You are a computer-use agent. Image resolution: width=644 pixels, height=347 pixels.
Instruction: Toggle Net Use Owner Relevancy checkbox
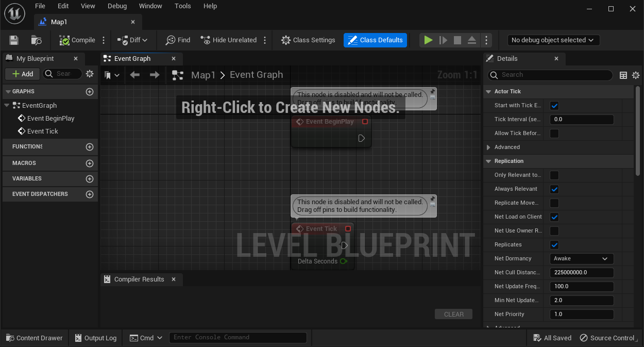point(554,231)
